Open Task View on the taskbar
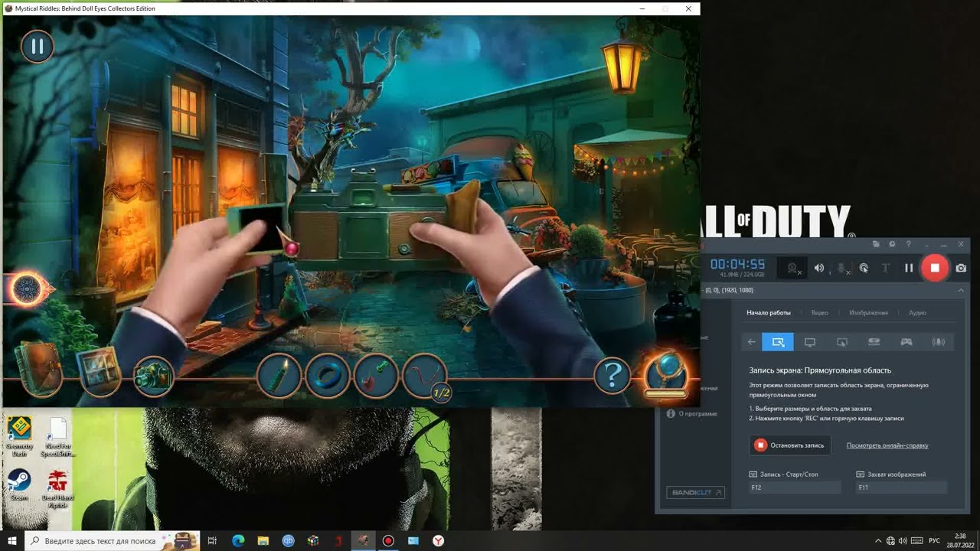Image resolution: width=980 pixels, height=551 pixels. [213, 540]
